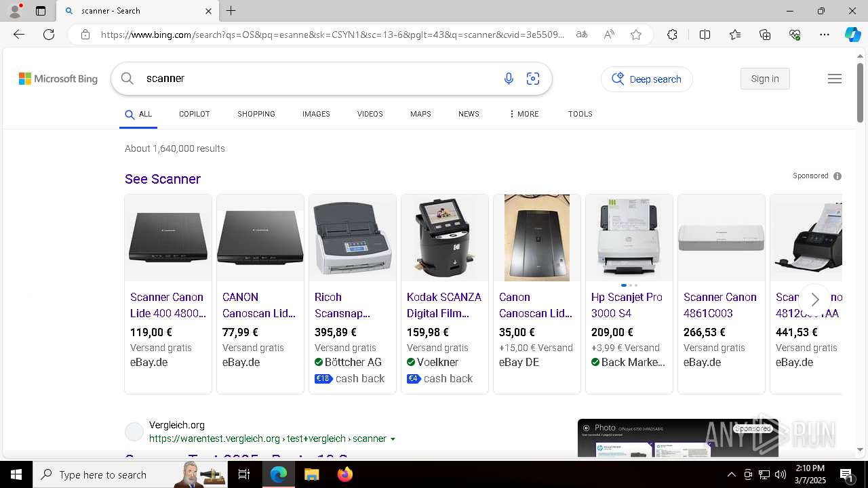Launch Firefox from taskbar

click(x=345, y=474)
